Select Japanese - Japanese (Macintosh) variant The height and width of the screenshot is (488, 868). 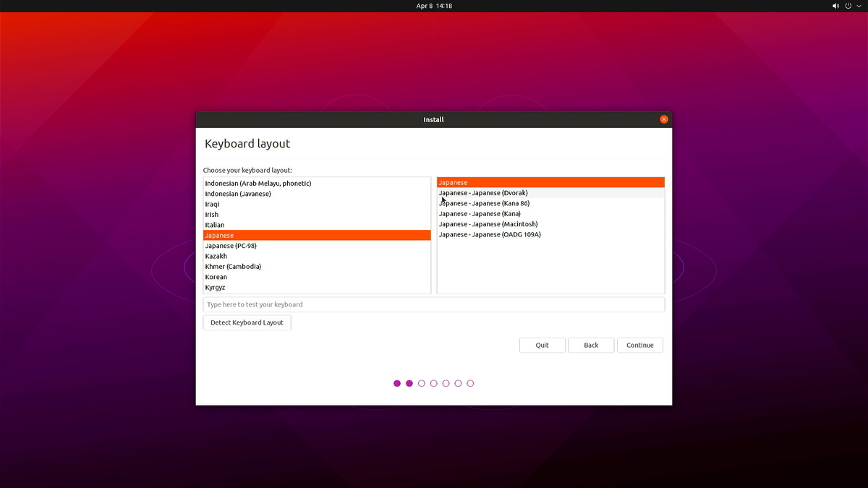click(550, 224)
